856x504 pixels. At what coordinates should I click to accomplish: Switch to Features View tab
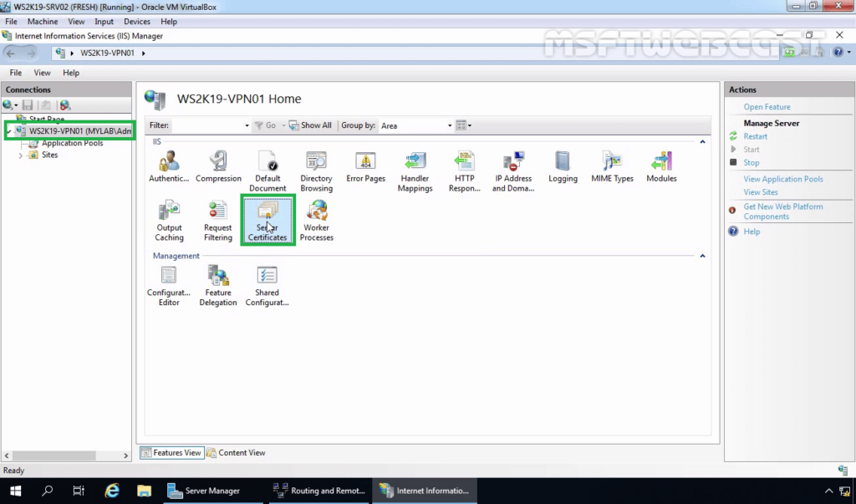(x=172, y=453)
